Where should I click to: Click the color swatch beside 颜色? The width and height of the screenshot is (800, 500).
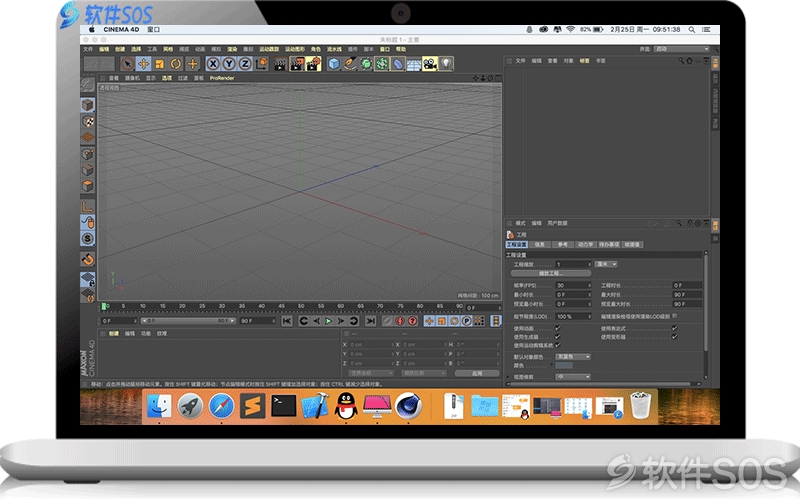(x=564, y=365)
